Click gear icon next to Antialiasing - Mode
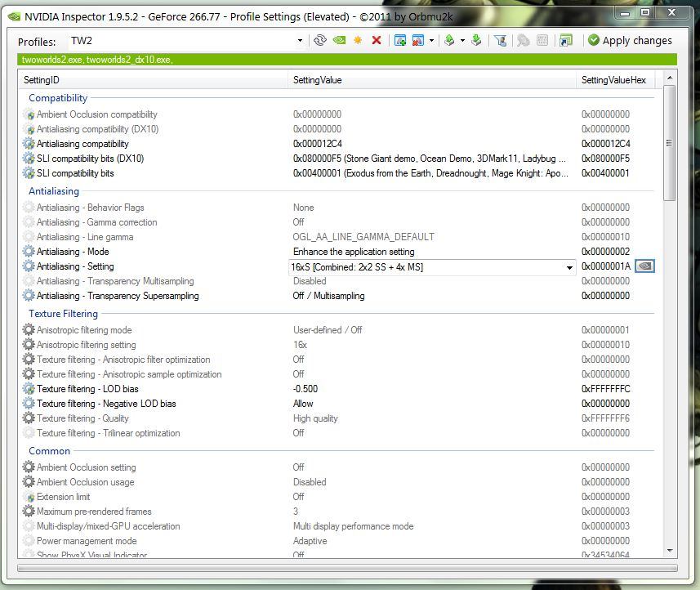The image size is (700, 590). [29, 252]
